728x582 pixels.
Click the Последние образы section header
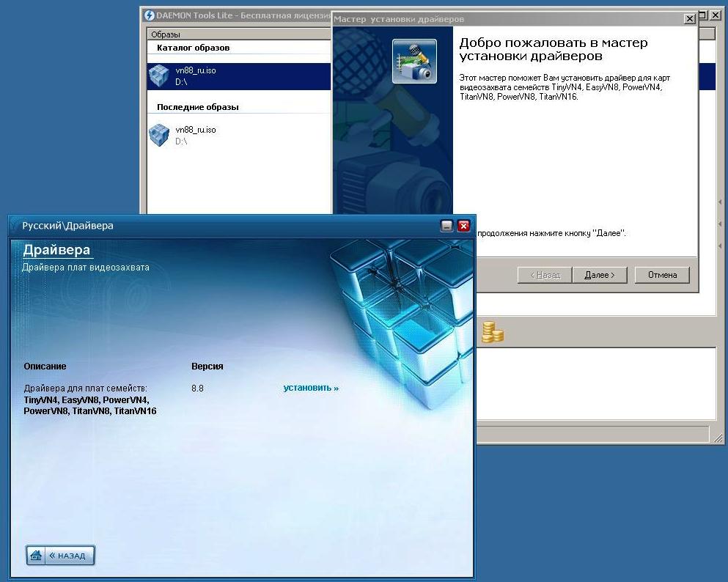click(x=197, y=107)
